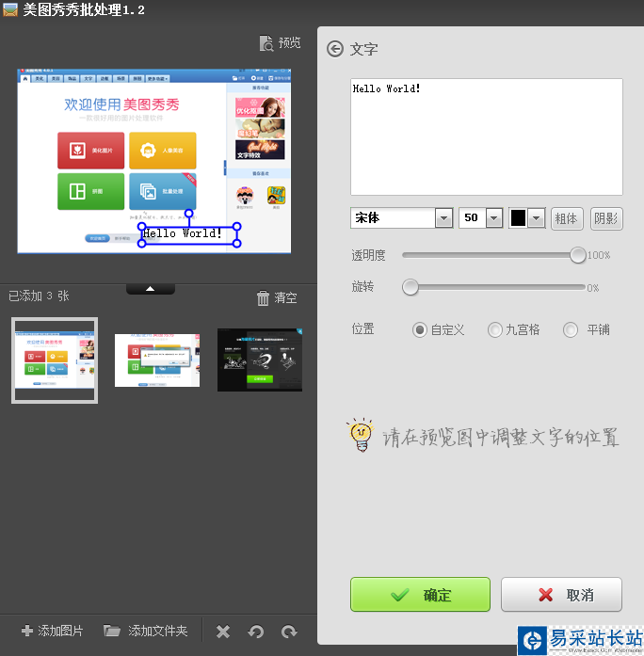The width and height of the screenshot is (644, 656).
Task: Click the 取消 cancel button
Action: click(x=561, y=594)
